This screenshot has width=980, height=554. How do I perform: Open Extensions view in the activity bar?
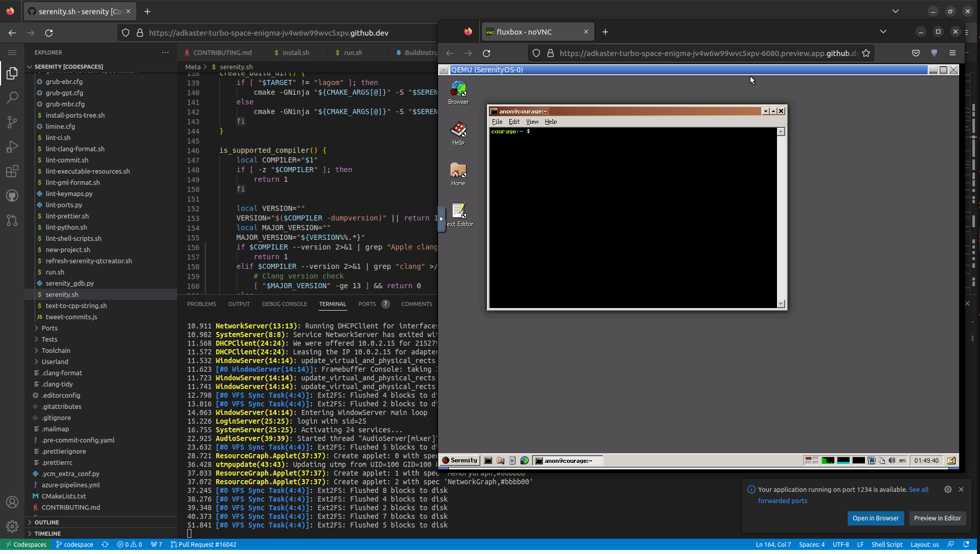(12, 171)
